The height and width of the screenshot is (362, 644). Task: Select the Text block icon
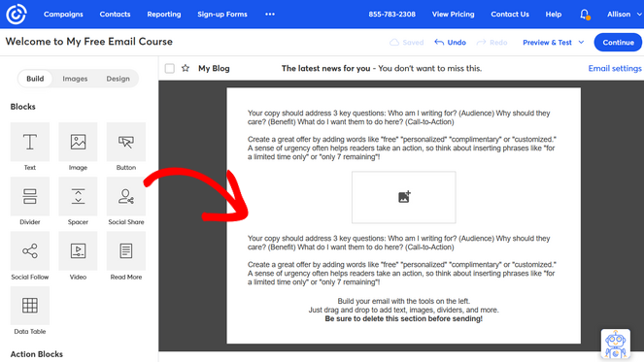point(30,142)
